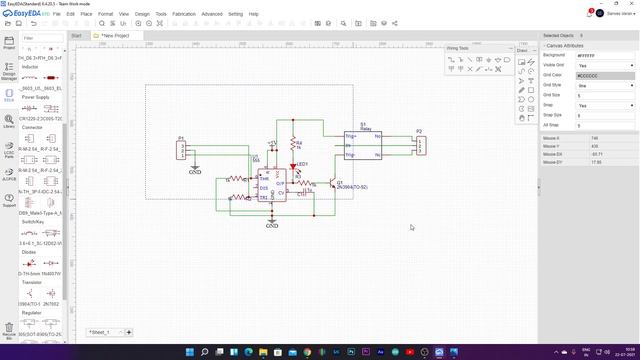
Task: Open the File menu
Action: click(x=57, y=14)
